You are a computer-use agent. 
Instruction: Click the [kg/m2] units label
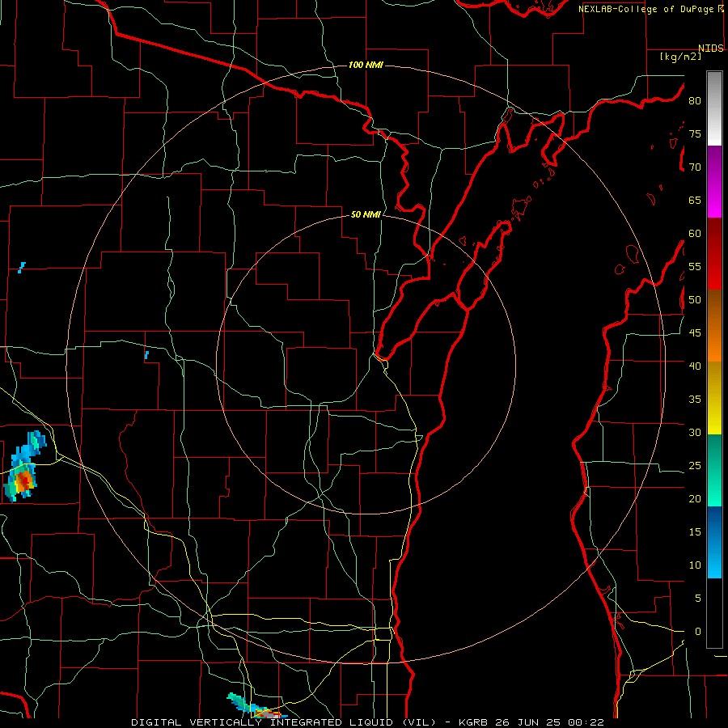[x=680, y=57]
